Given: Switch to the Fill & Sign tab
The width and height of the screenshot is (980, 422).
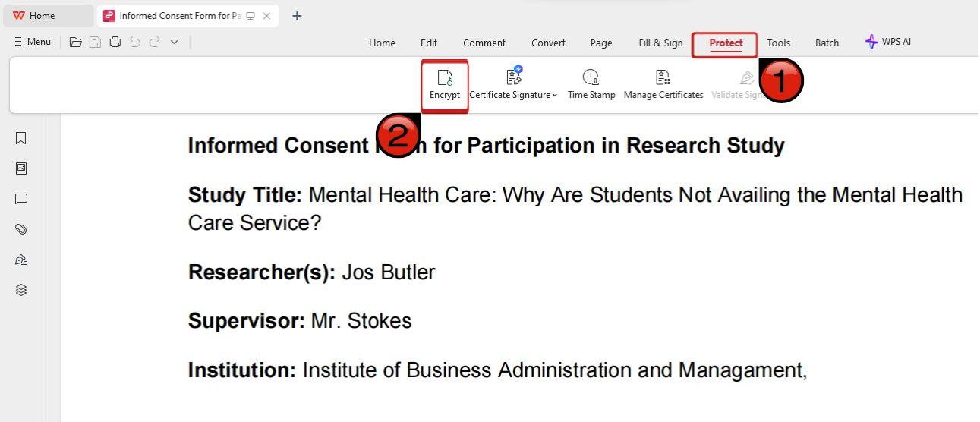Looking at the screenshot, I should point(660,43).
